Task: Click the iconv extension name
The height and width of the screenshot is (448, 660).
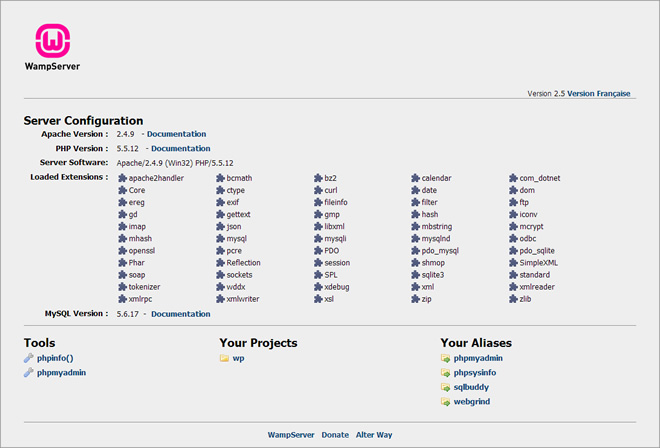Action: tap(528, 214)
